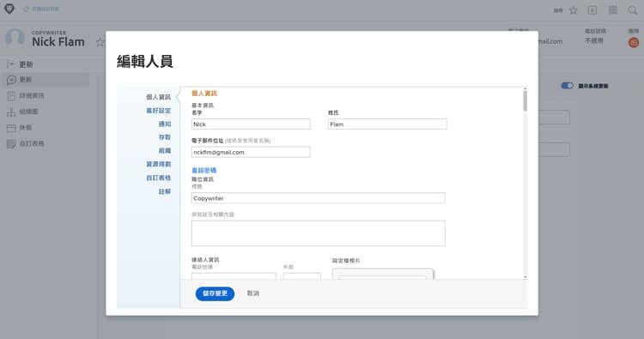The height and width of the screenshot is (339, 644).
Task: Select the 不適用 phone value in the header
Action: click(x=594, y=40)
